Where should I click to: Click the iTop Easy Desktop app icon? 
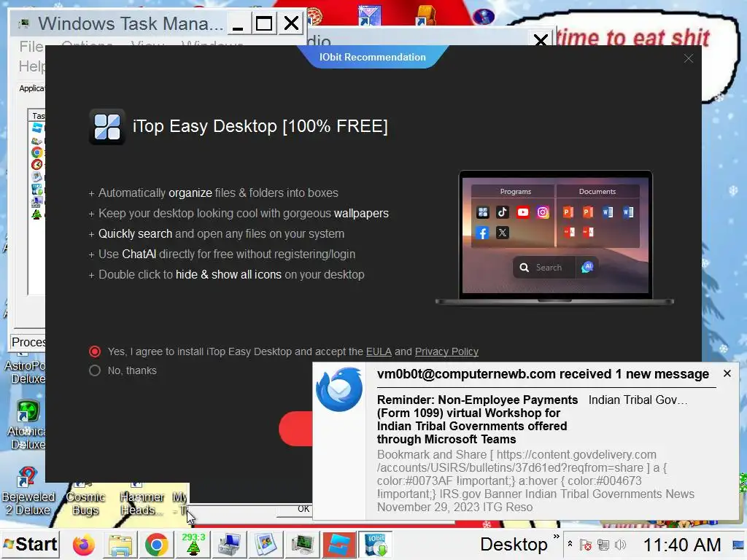(107, 127)
